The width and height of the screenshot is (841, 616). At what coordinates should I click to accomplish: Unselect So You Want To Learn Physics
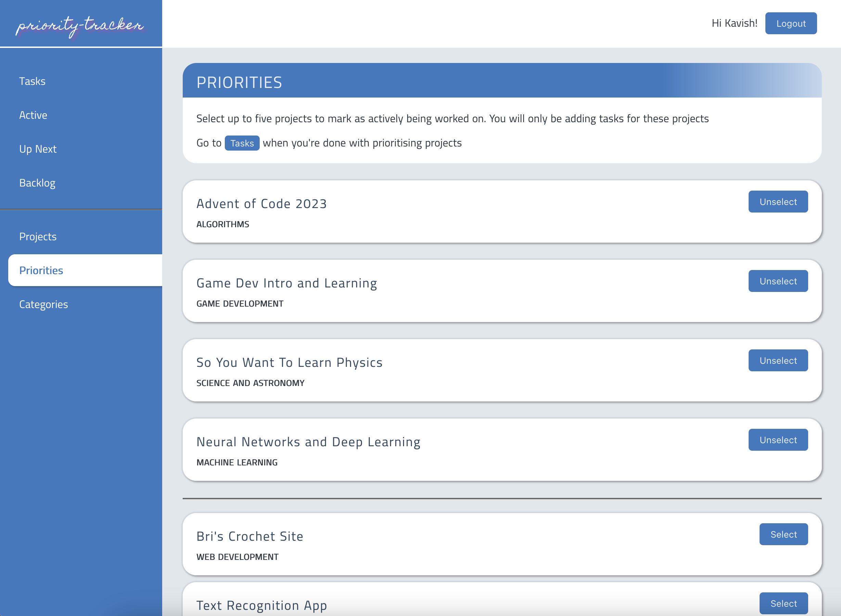[x=778, y=361]
